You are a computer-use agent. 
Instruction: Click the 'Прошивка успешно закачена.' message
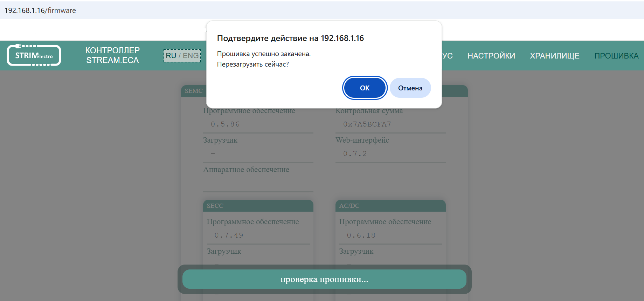tap(264, 54)
